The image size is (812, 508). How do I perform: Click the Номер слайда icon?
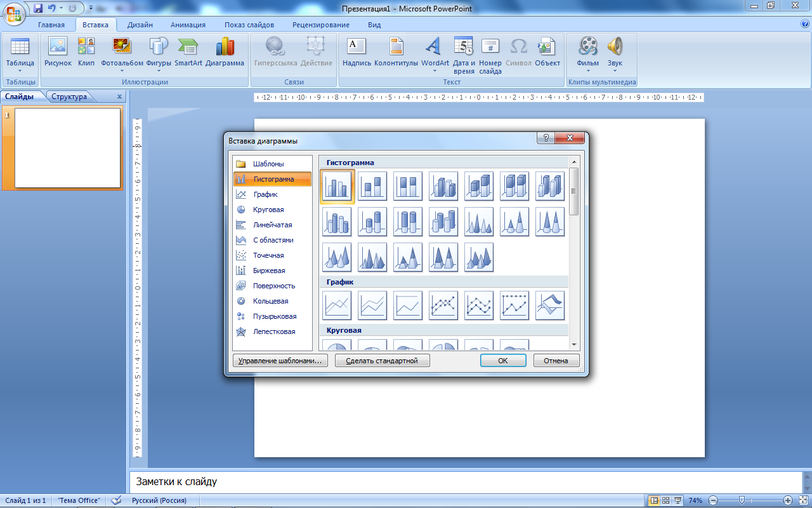pos(490,56)
